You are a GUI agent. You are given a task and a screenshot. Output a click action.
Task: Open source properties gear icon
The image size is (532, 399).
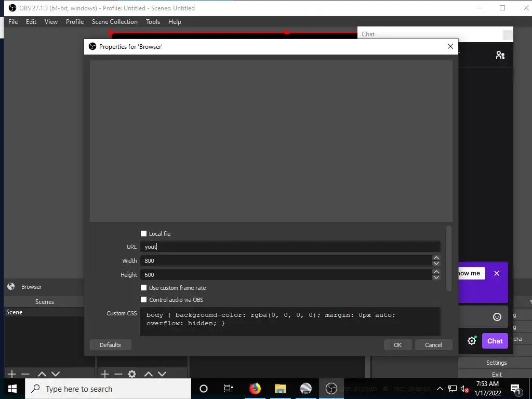click(x=132, y=374)
